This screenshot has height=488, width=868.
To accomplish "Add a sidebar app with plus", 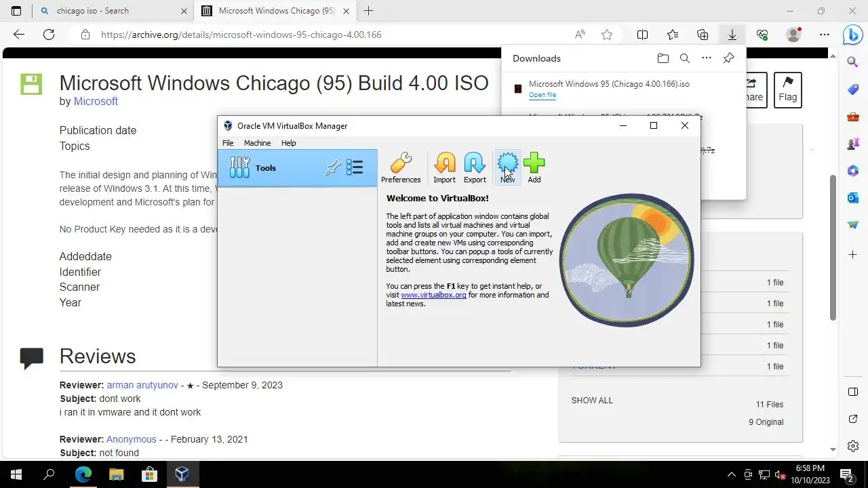I will tap(853, 254).
